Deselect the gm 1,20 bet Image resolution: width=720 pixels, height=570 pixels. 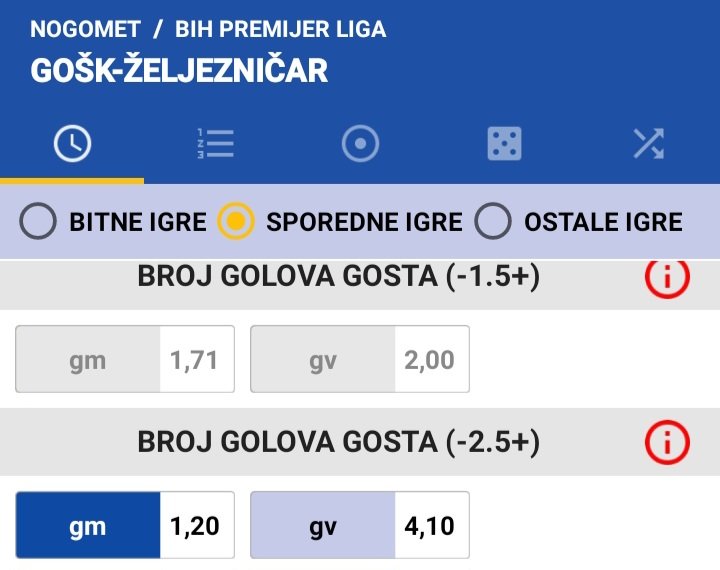(125, 525)
